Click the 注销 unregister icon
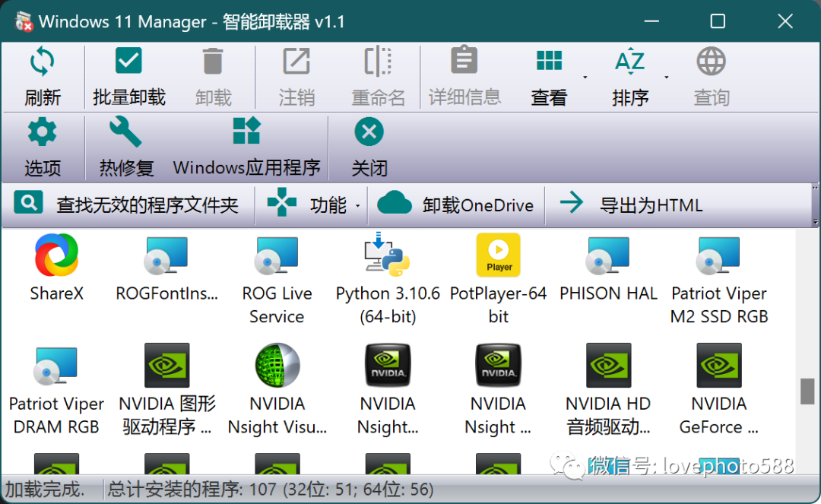821x504 pixels. click(296, 62)
